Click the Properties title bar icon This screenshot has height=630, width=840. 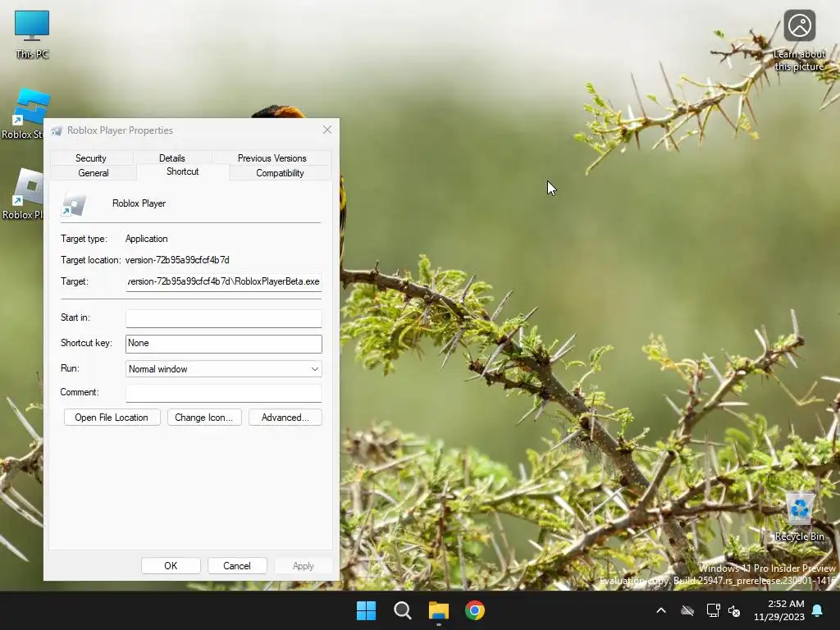pyautogui.click(x=56, y=130)
